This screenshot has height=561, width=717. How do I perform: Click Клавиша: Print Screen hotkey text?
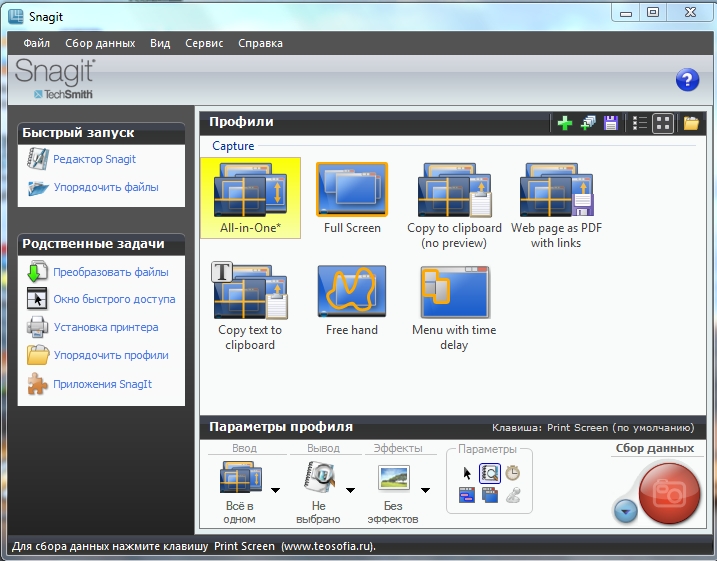[x=593, y=428]
